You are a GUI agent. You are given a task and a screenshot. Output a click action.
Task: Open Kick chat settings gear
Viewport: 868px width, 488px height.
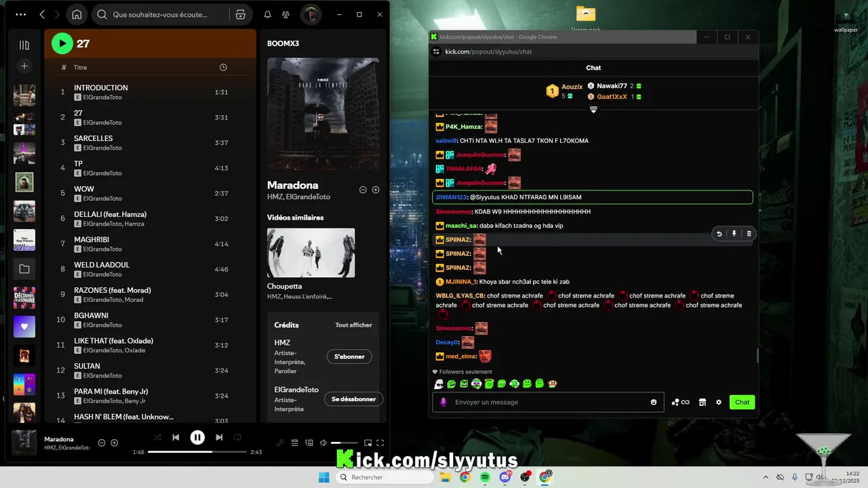[x=719, y=403]
